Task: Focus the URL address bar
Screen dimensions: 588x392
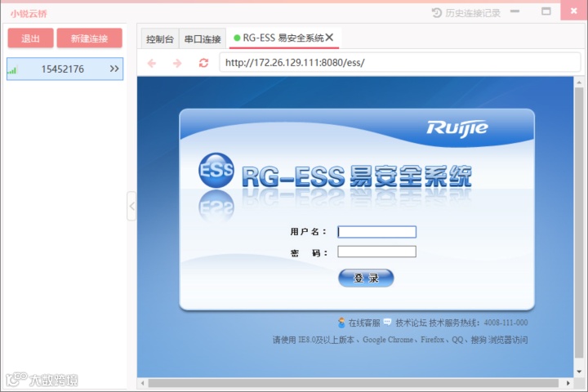Action: click(x=399, y=62)
